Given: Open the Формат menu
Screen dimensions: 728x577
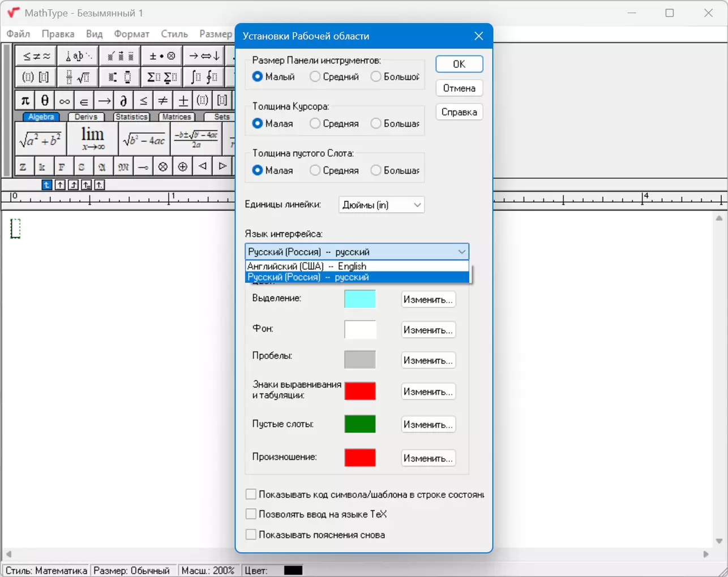Looking at the screenshot, I should coord(131,34).
